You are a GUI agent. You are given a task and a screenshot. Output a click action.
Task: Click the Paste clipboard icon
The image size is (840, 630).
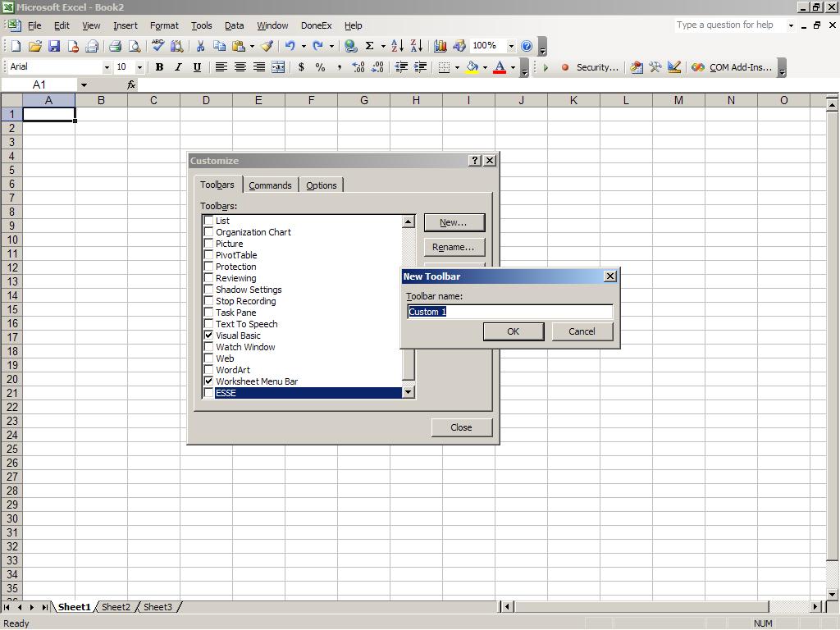pyautogui.click(x=239, y=46)
